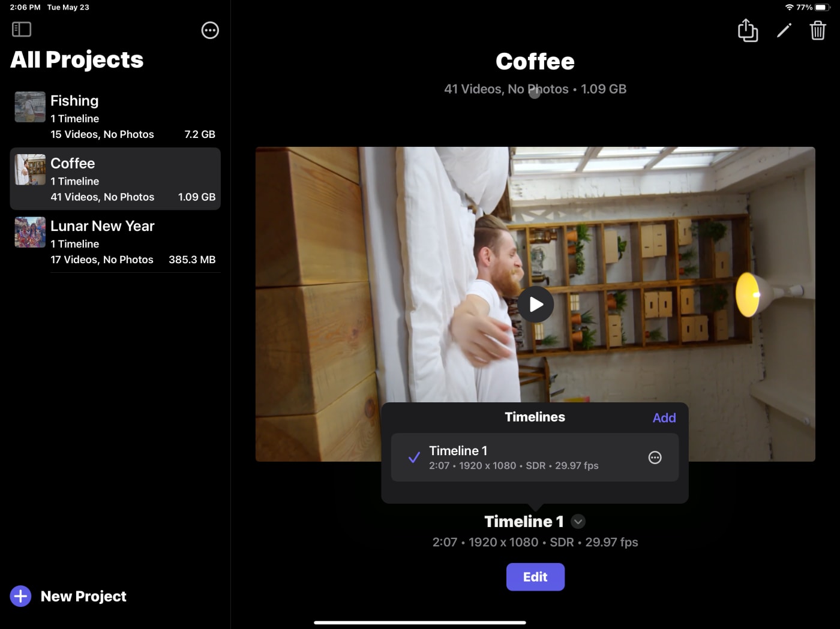Tap the Wi-Fi status icon
The width and height of the screenshot is (840, 629).
click(790, 7)
